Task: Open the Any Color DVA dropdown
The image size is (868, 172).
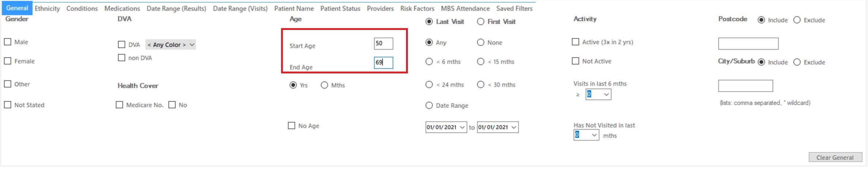Action: 171,45
